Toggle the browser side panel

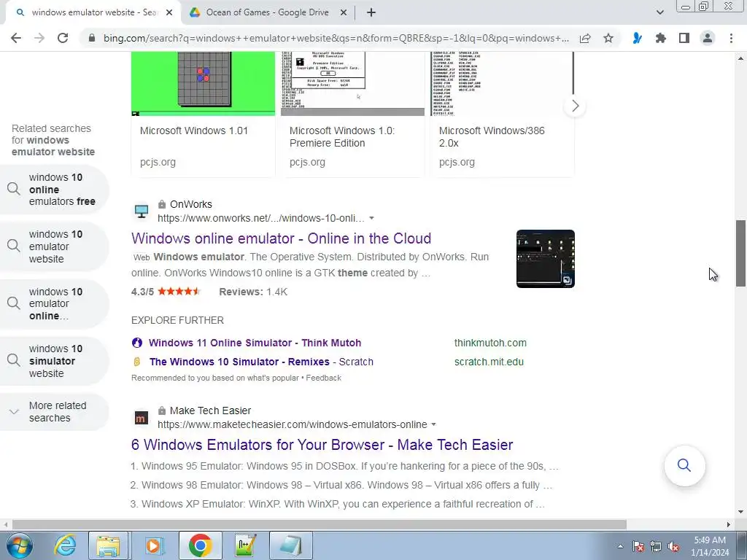[x=684, y=38]
